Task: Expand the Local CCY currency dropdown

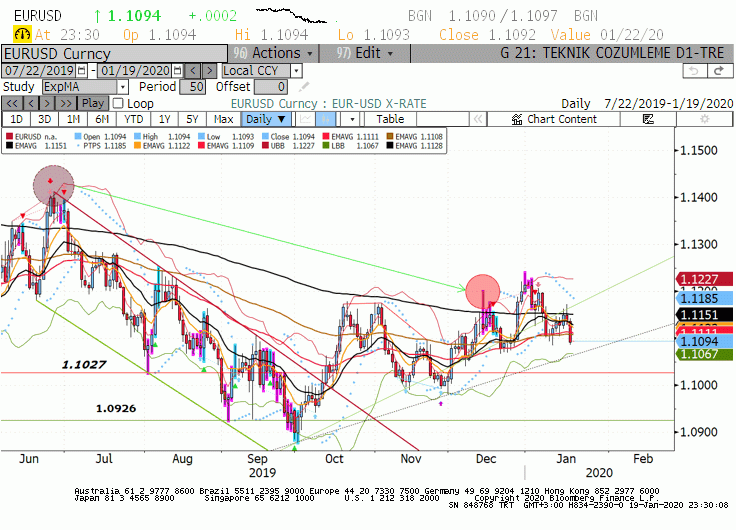Action: 296,71
